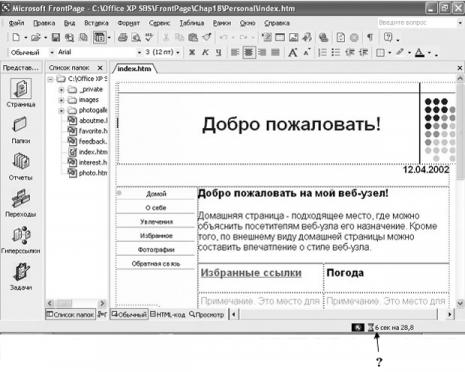Click the Домой navigation link
This screenshot has width=465, height=372.
(156, 194)
